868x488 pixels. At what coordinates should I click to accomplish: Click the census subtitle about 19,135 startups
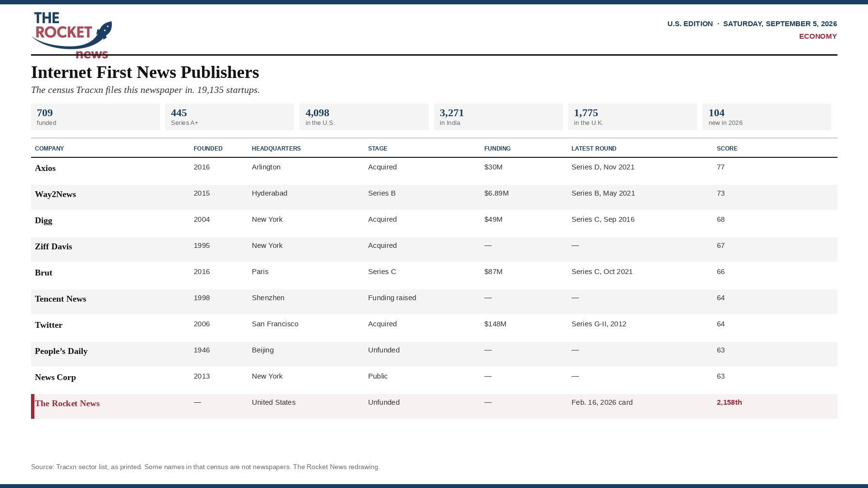coord(145,90)
